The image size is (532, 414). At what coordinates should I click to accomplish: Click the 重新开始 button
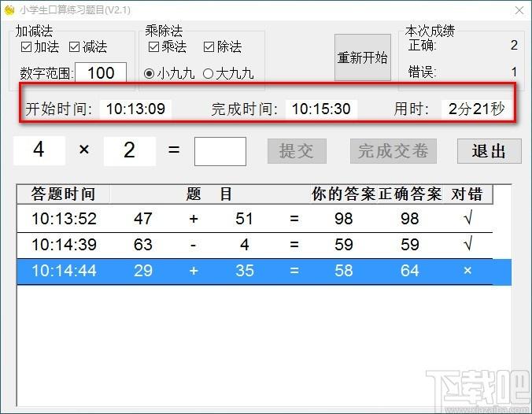(x=362, y=57)
